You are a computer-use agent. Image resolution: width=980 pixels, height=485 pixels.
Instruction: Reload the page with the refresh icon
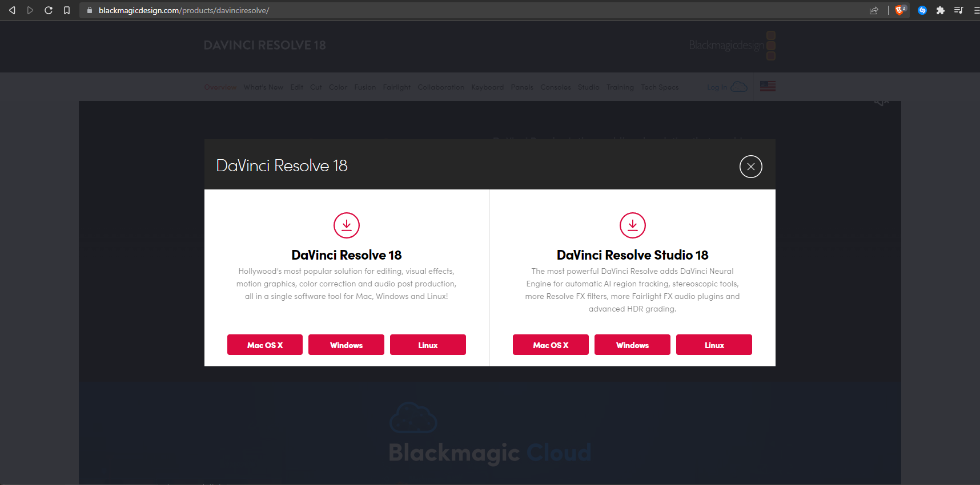pyautogui.click(x=49, y=10)
